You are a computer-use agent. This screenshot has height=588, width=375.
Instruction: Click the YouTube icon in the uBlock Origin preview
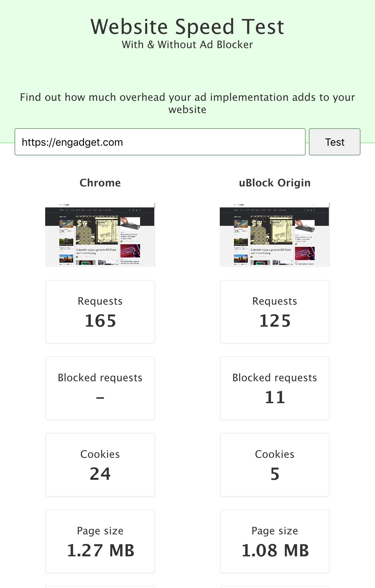click(311, 210)
